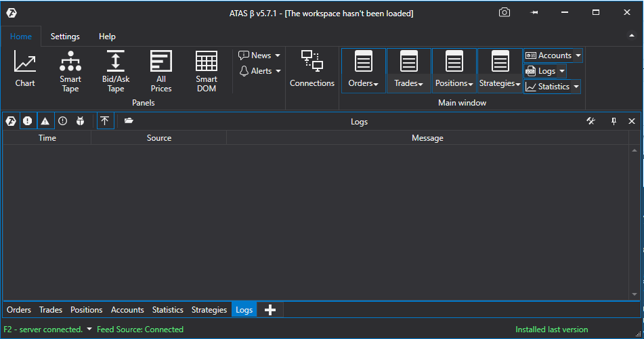644x339 pixels.
Task: Toggle error messages filter in Logs
Action: click(x=28, y=121)
